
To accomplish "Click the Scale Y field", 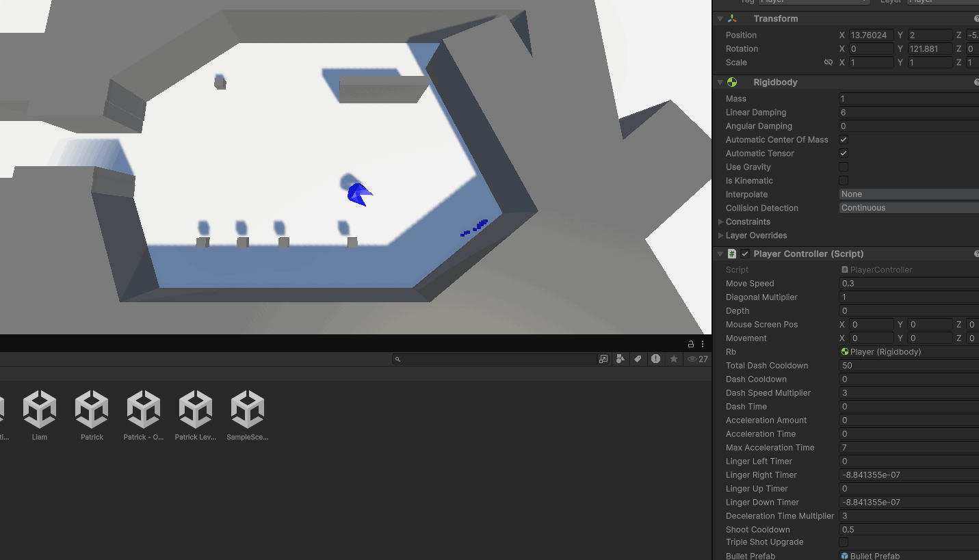I will point(930,62).
